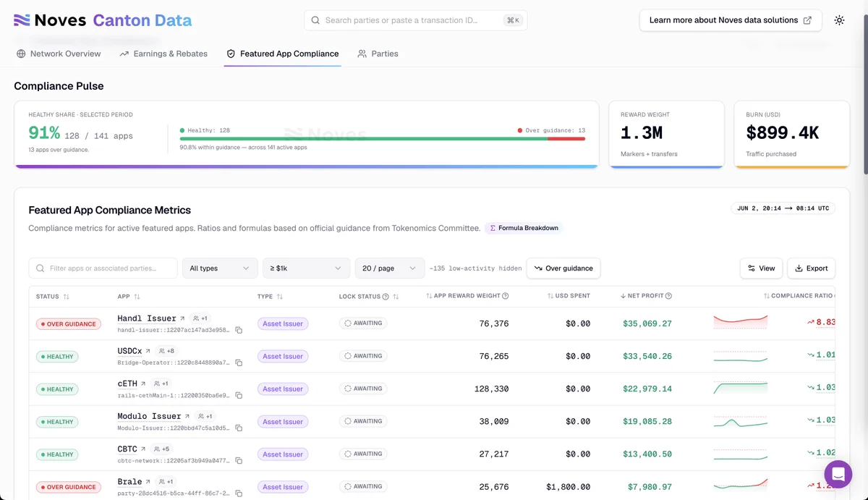Click Awaiting lock status for CBTC

pyautogui.click(x=363, y=454)
